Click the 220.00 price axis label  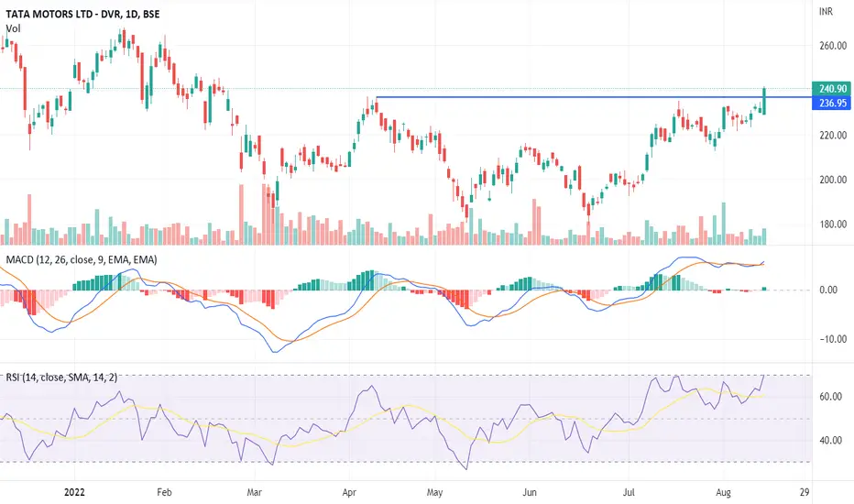[x=833, y=135]
